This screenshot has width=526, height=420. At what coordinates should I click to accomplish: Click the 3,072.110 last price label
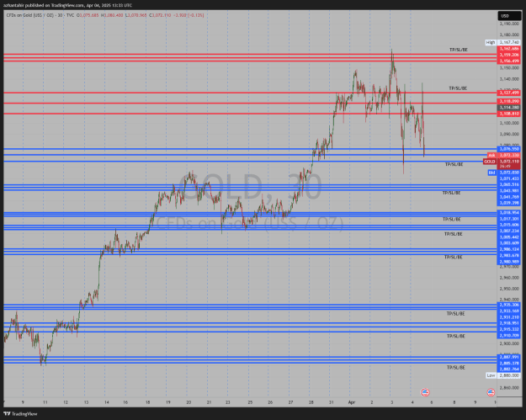pyautogui.click(x=509, y=162)
